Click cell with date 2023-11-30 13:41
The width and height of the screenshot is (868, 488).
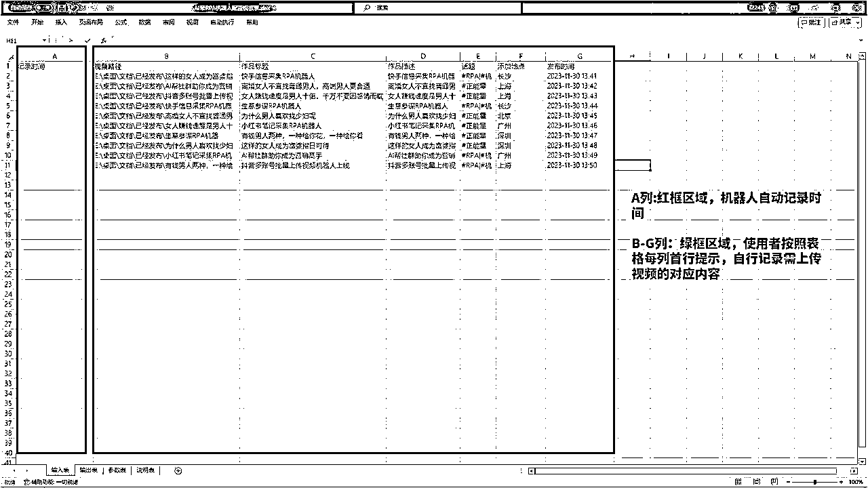580,77
